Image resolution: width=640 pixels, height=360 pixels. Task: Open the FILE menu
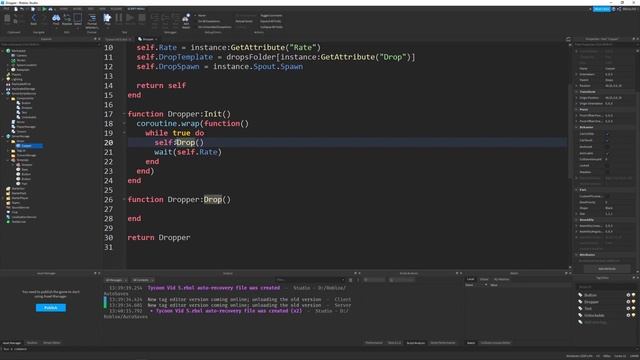tap(7, 9)
